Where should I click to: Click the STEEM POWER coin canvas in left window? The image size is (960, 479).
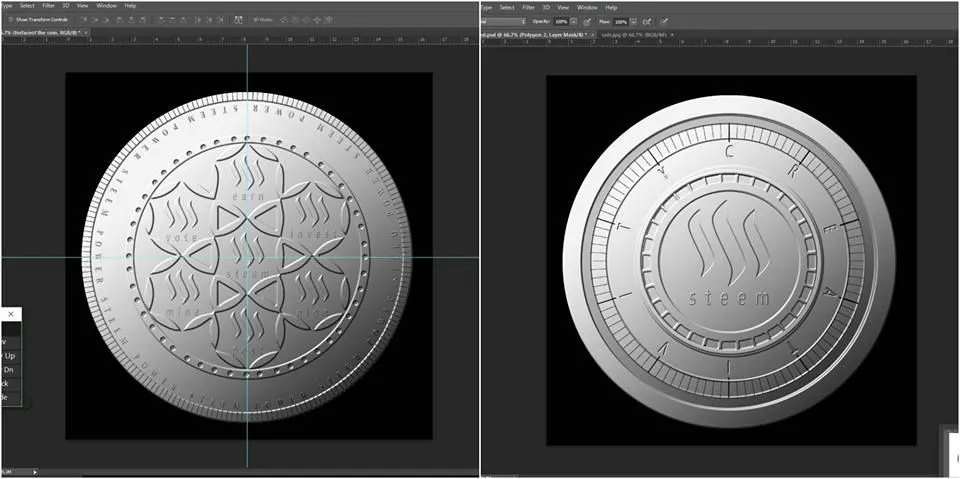247,257
